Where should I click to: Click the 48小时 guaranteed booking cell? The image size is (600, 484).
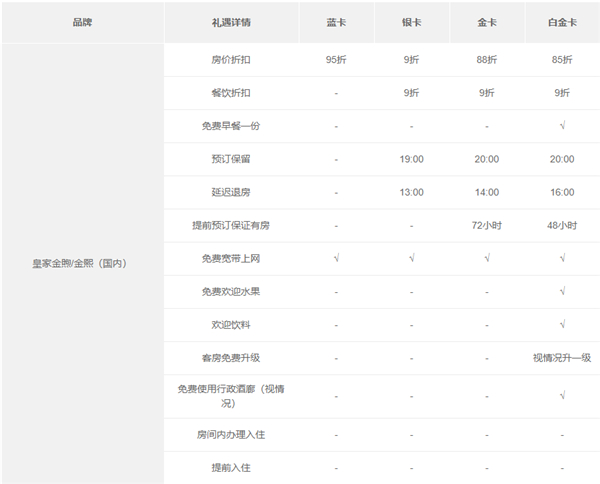point(561,225)
